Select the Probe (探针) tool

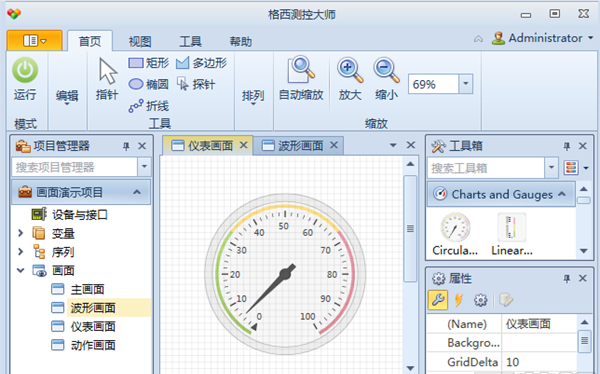click(x=196, y=84)
